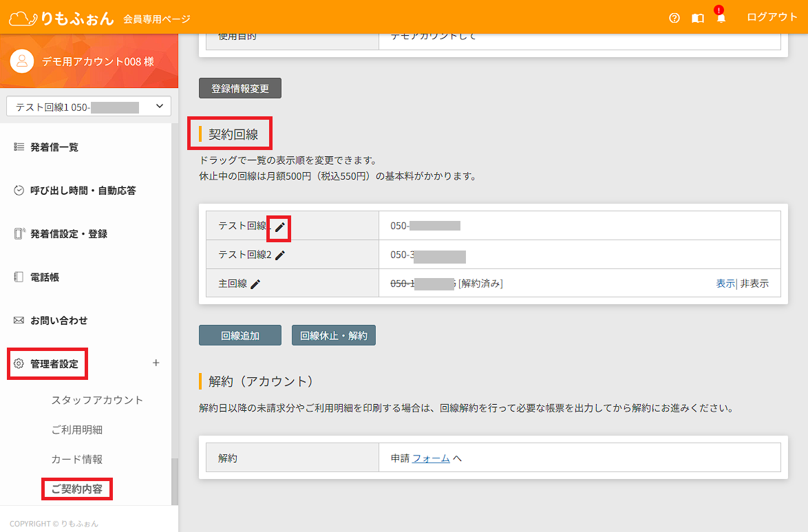Open notifications bell icon
This screenshot has height=532, width=808.
pyautogui.click(x=721, y=18)
